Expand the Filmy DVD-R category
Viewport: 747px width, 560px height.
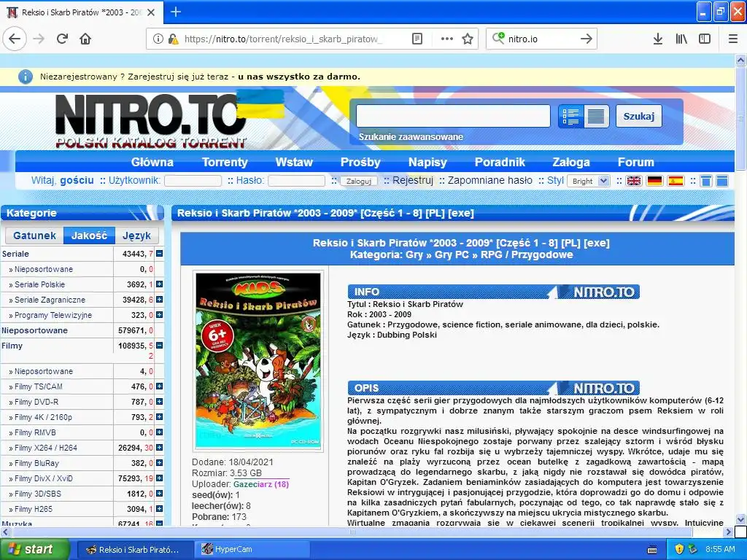tap(160, 402)
